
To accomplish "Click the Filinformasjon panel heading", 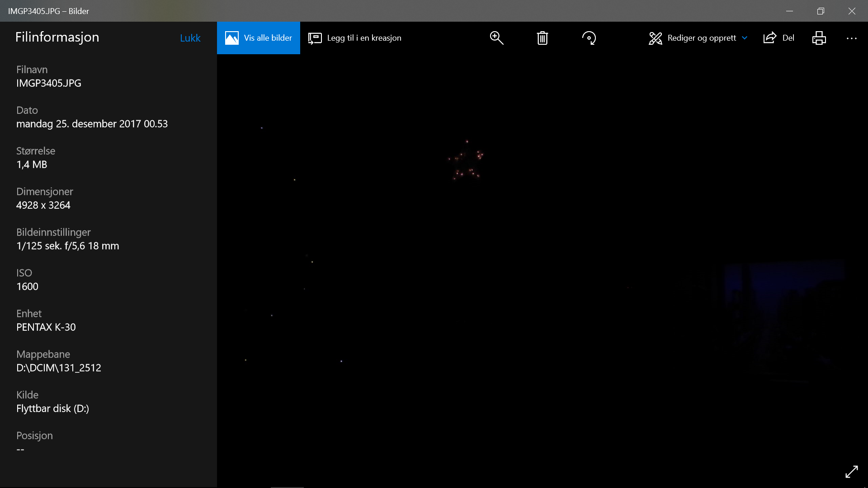I will tap(57, 37).
